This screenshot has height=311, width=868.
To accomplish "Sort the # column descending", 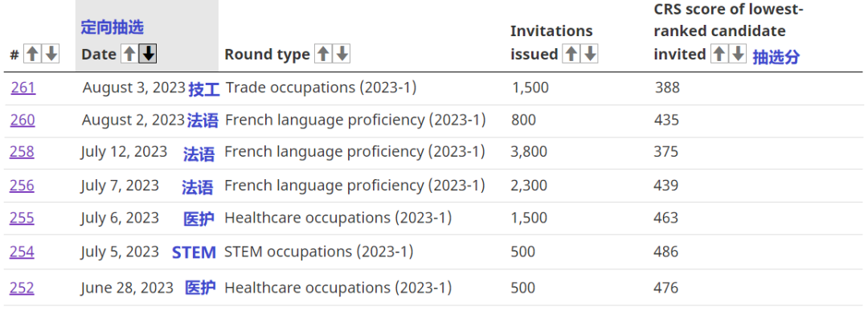I will coord(51,54).
